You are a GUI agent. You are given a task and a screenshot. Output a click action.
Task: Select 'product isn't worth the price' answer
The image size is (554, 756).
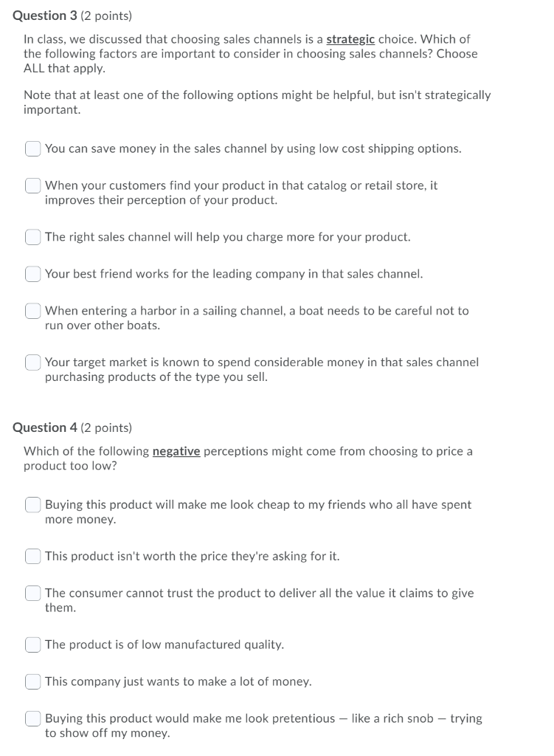[32, 556]
